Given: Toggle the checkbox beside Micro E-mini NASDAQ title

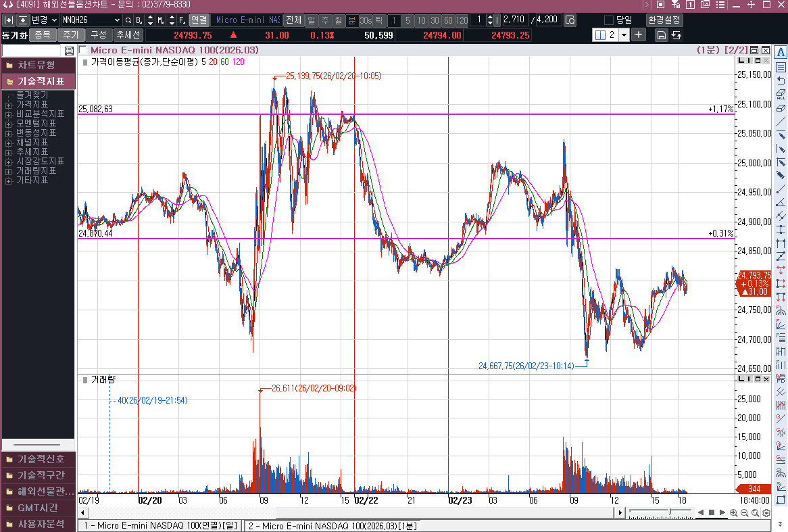Looking at the screenshot, I should 82,50.
